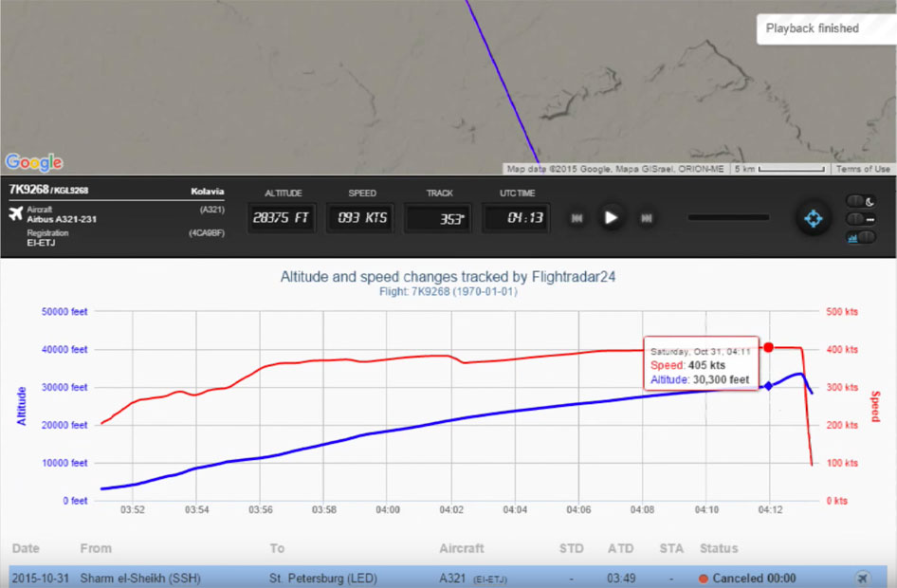The width and height of the screenshot is (897, 588).
Task: Toggle the dashed trail line switch
Action: pyautogui.click(x=861, y=219)
